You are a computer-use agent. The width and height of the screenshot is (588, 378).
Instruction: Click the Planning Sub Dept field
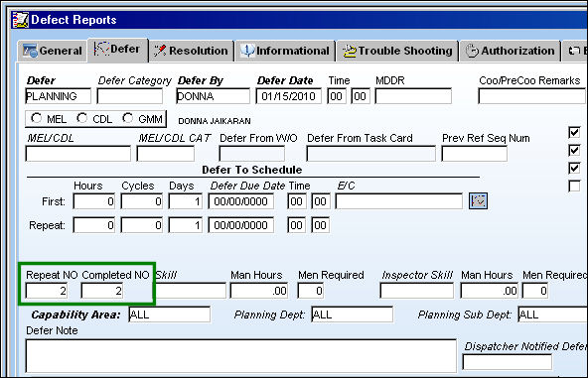[x=553, y=315]
